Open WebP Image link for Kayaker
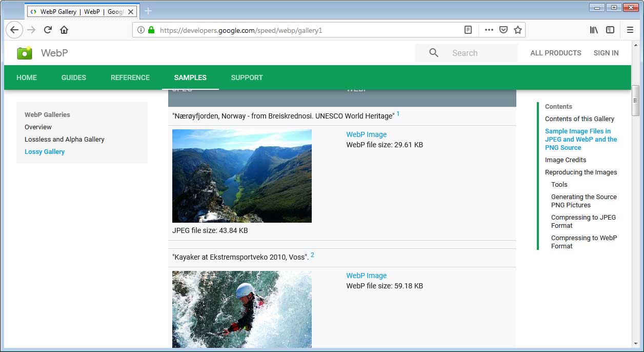Screen dimensions: 644x352 367,276
